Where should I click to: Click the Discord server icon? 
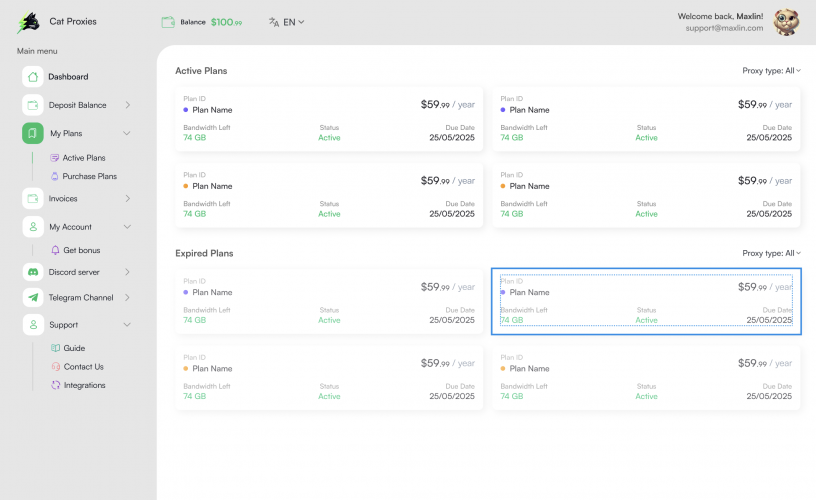coord(33,272)
